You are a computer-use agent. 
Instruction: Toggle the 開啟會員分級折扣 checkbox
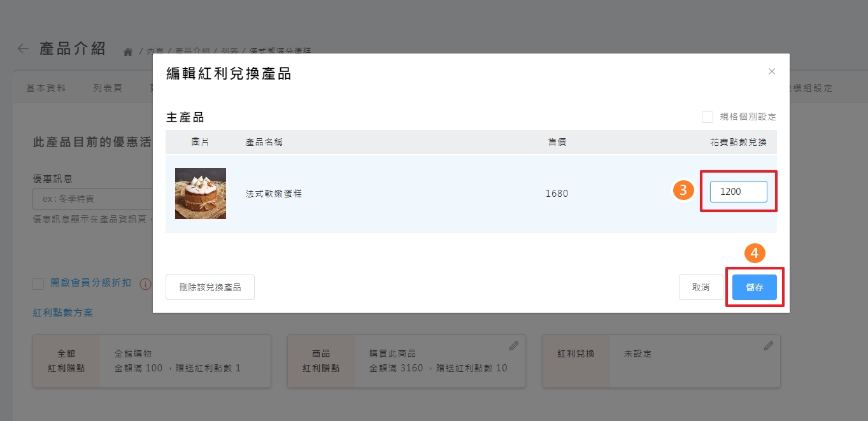coord(38,284)
